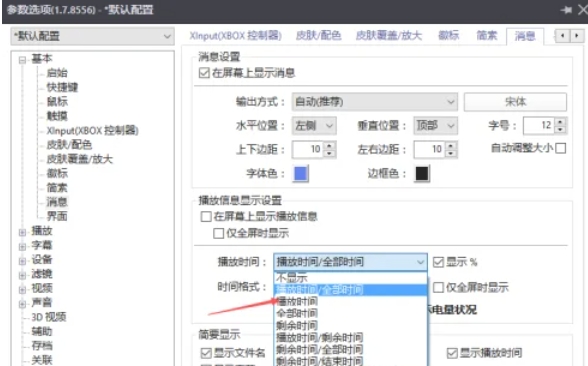The width and height of the screenshot is (588, 366).
Task: Choose 播放时间 option in list
Action: coord(351,301)
